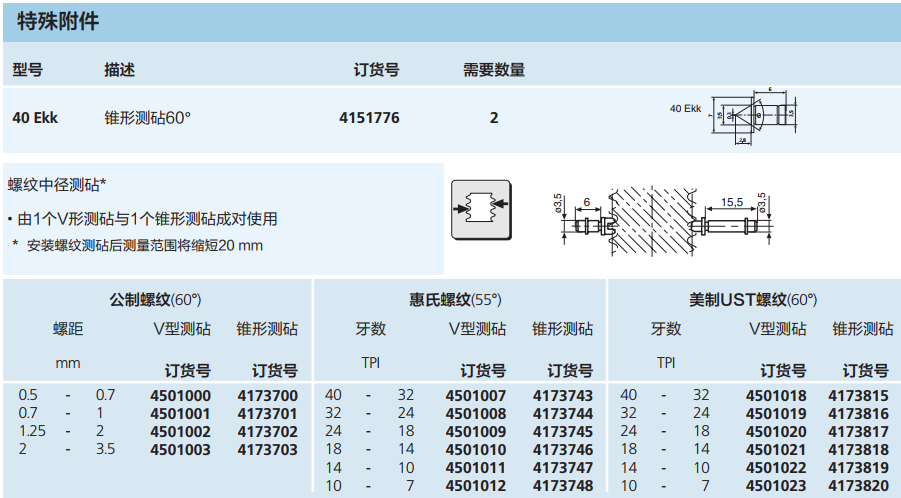Click the 美制UST螺纹(60°) table heading
The image size is (901, 498).
[x=753, y=299]
